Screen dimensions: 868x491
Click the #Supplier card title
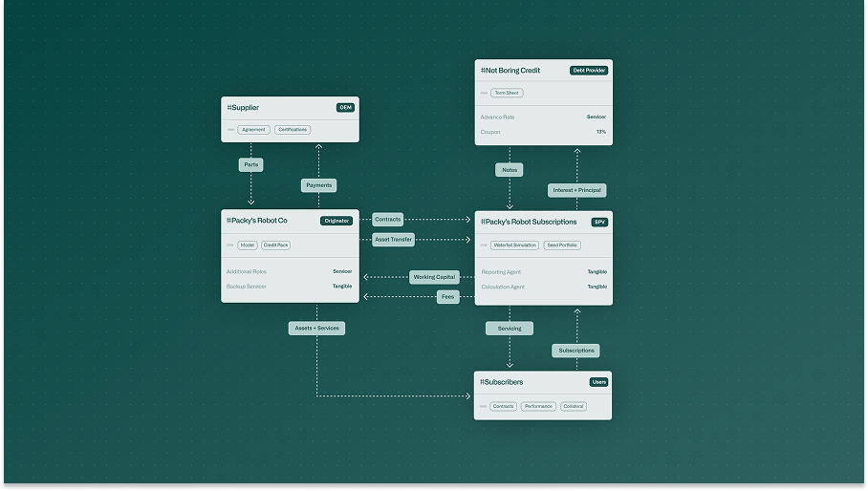tap(243, 108)
